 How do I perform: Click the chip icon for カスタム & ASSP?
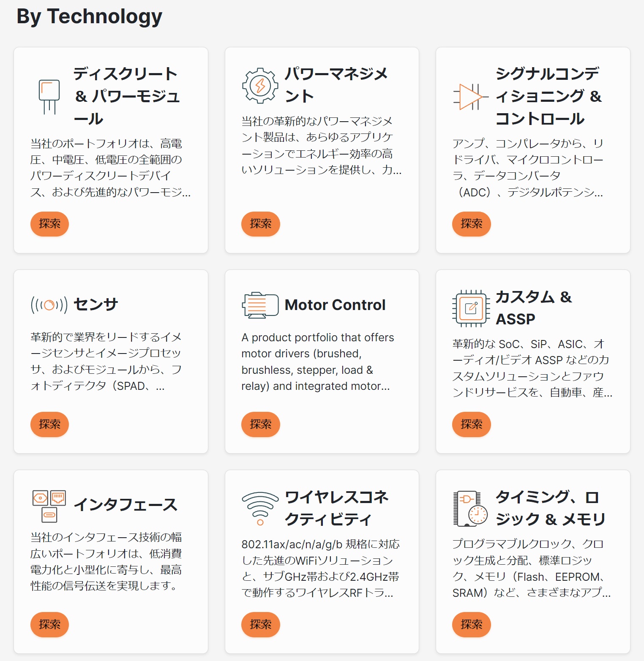coord(471,308)
